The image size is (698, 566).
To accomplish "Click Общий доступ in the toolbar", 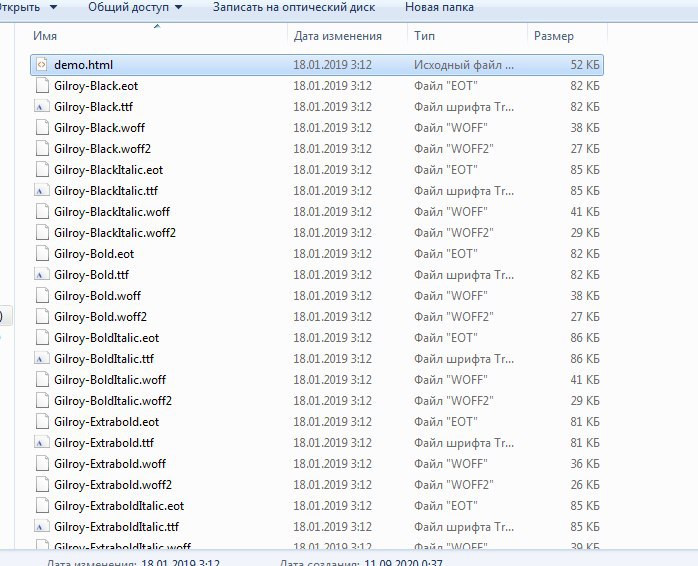I will (128, 7).
